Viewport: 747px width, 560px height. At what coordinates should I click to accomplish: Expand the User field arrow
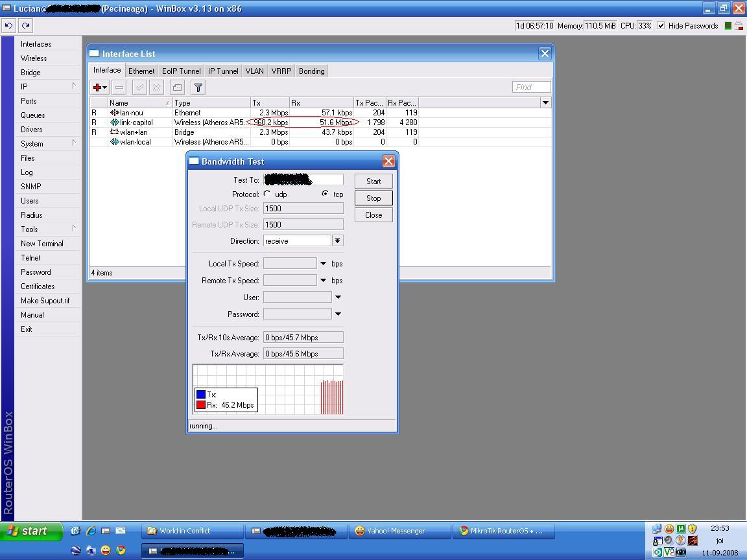tap(338, 297)
